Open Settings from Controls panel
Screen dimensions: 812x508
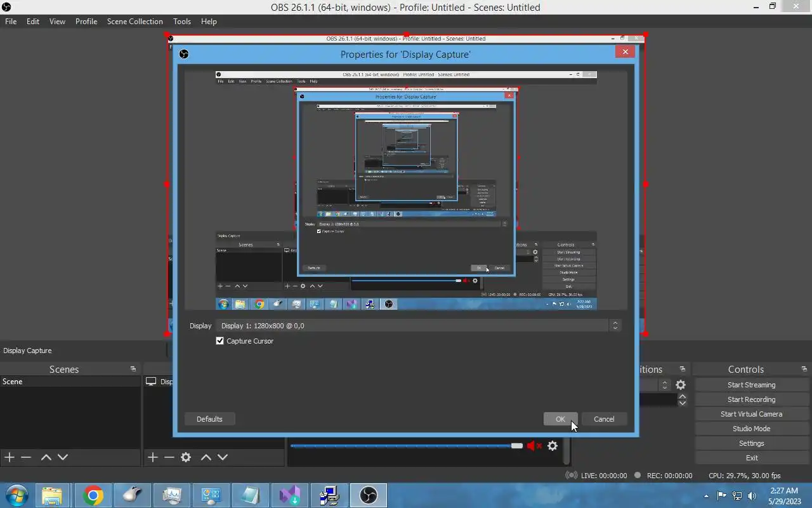pyautogui.click(x=752, y=443)
